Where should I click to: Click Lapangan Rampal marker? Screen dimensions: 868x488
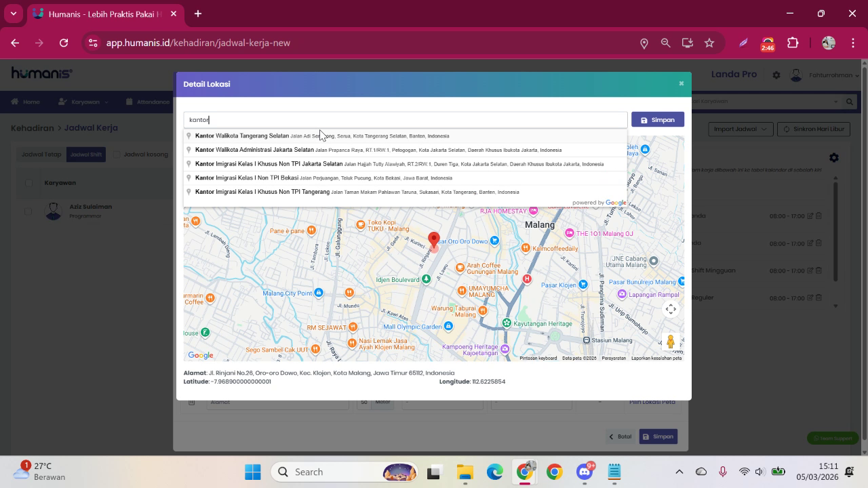click(x=622, y=294)
